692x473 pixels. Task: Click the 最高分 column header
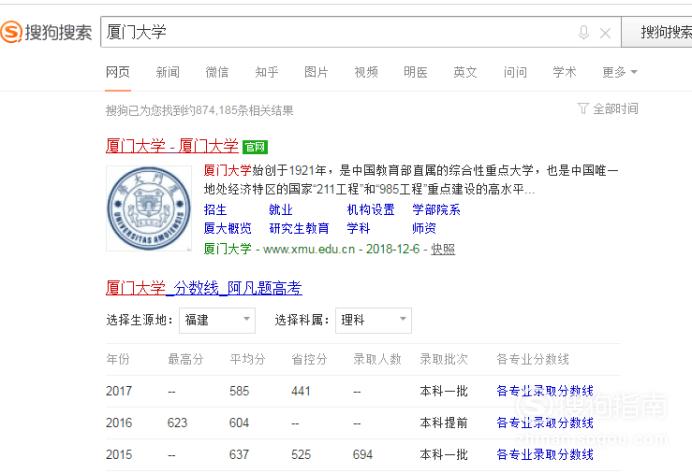(x=185, y=359)
